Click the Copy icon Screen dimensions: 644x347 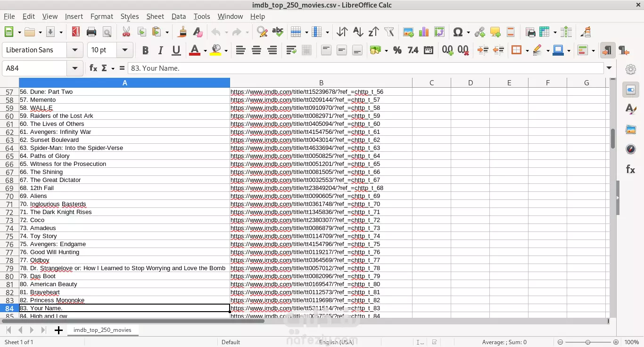pos(141,32)
